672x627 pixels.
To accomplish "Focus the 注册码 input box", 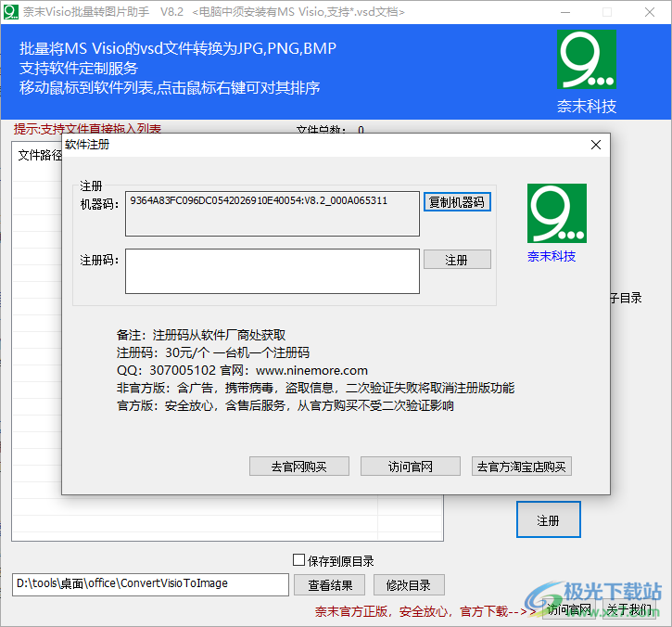I will [273, 271].
